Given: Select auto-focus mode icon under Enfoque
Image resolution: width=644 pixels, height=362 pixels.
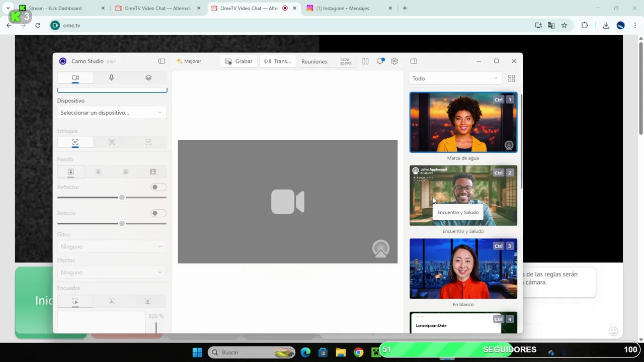Looking at the screenshot, I should (75, 142).
